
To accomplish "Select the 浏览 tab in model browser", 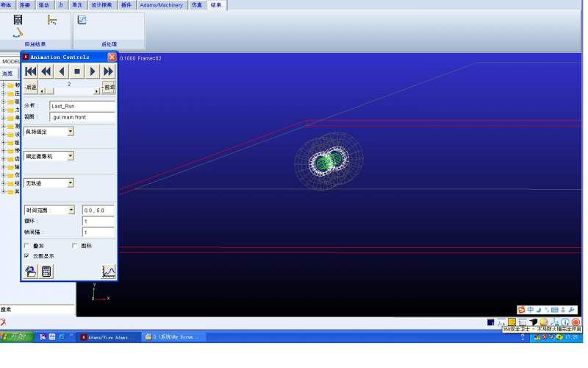I will click(7, 74).
